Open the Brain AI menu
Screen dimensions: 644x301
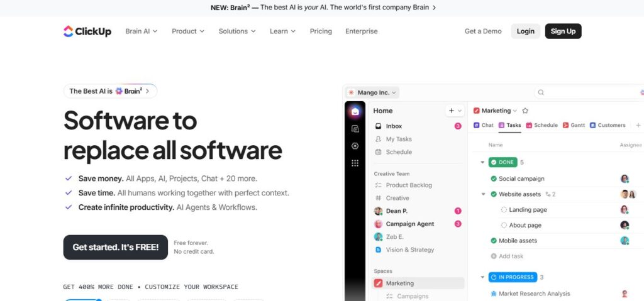142,31
